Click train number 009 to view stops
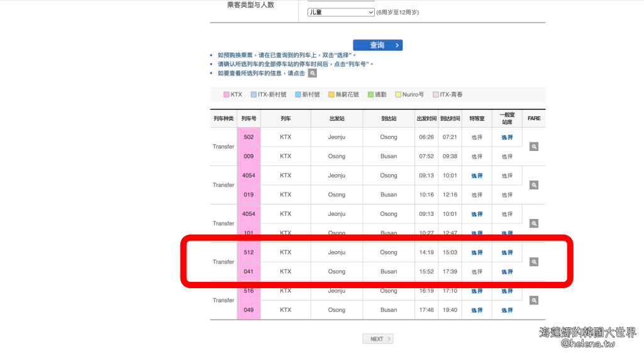The width and height of the screenshot is (644, 353). point(248,156)
